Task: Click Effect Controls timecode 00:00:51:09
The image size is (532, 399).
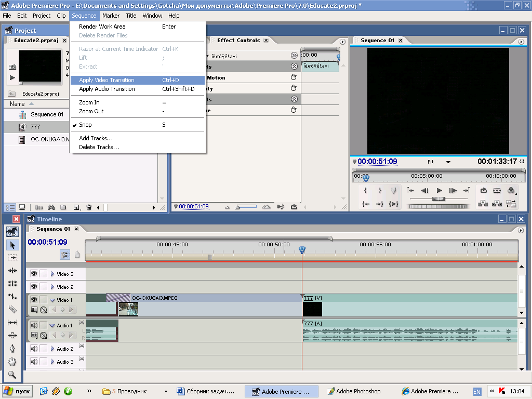Action: tap(194, 206)
